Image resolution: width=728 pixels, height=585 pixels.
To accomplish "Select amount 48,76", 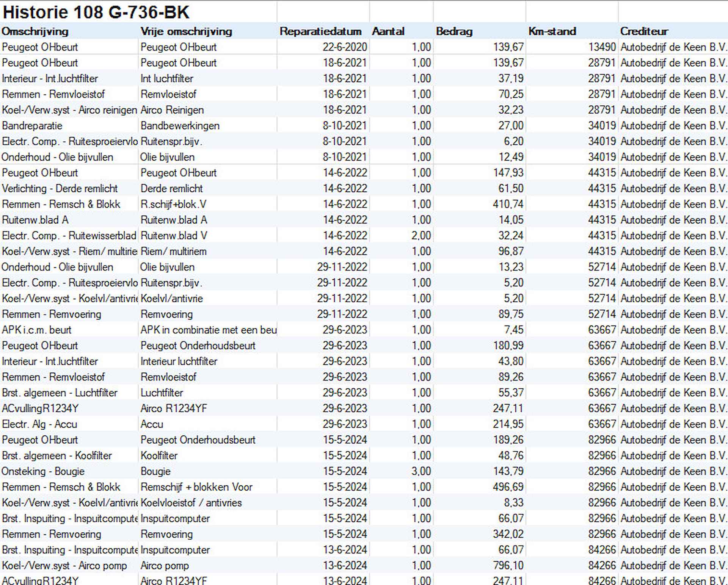I will [x=511, y=456].
